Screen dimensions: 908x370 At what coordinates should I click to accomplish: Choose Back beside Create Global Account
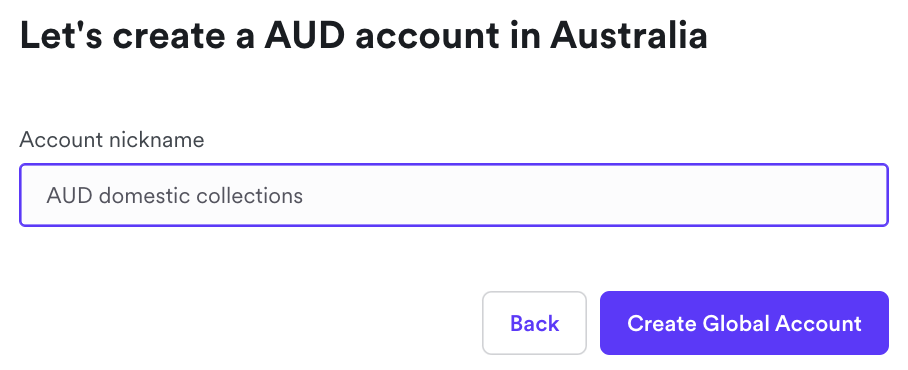[x=534, y=323]
